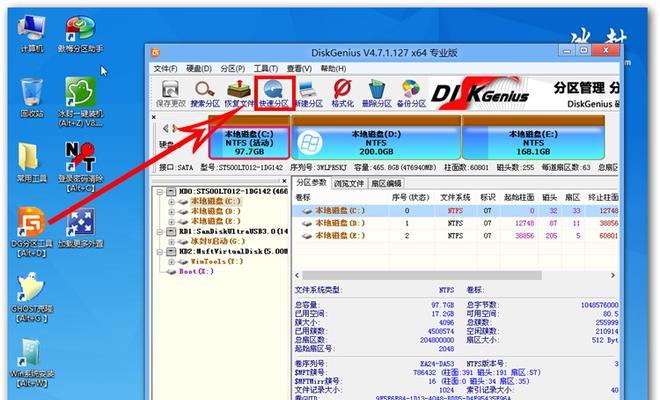Click the DiskGenius title bar app icon
Viewport: 660px width, 400px height.
156,53
